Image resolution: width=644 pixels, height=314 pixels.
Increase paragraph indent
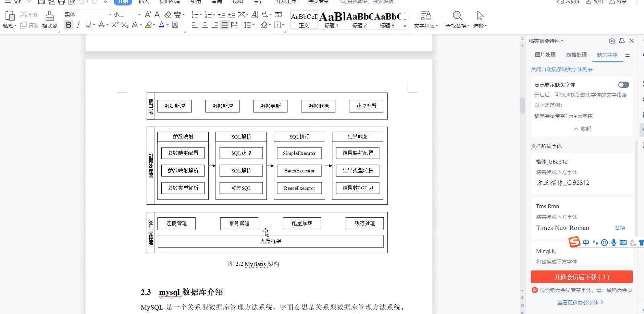(232, 14)
